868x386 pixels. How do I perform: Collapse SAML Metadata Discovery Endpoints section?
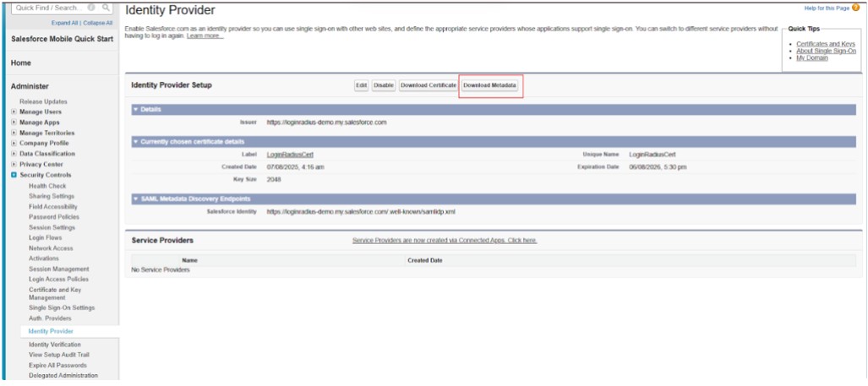[x=135, y=198]
